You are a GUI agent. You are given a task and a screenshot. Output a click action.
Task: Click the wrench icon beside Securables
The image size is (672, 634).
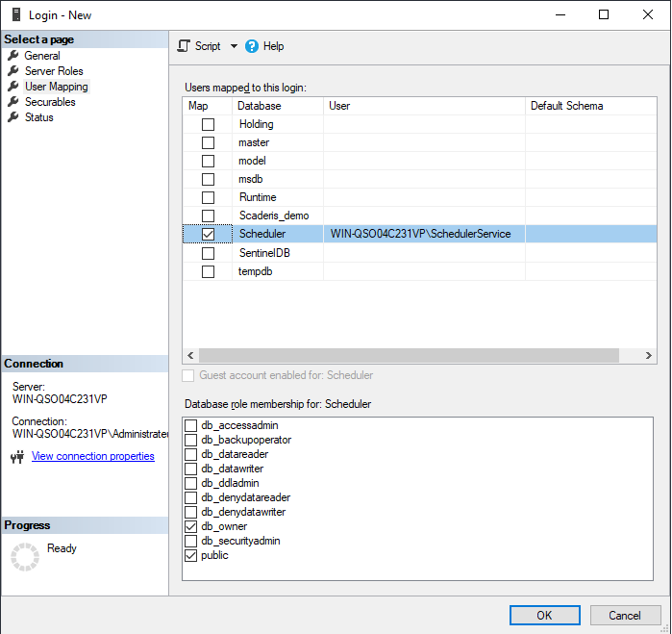(13, 102)
